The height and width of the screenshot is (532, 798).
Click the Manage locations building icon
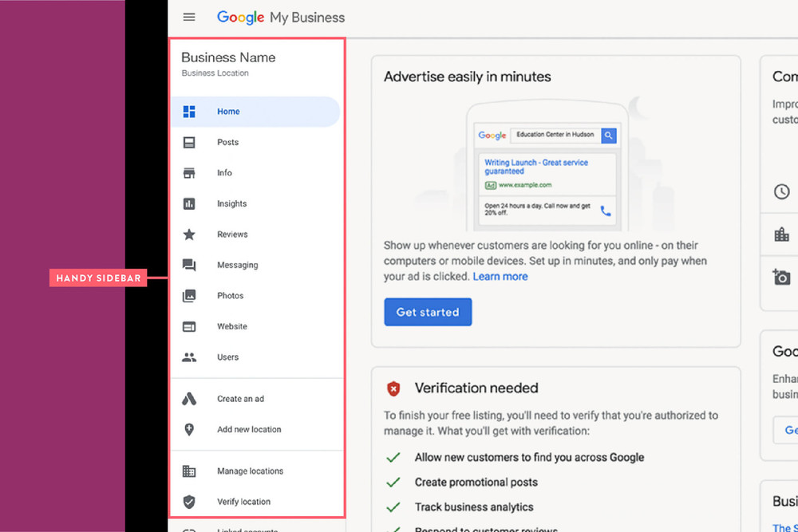(189, 471)
